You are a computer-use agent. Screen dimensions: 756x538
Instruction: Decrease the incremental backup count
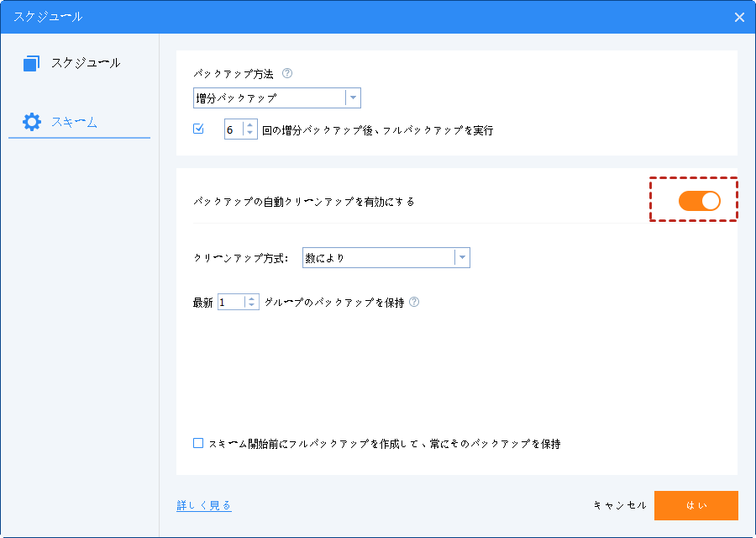[x=249, y=134]
